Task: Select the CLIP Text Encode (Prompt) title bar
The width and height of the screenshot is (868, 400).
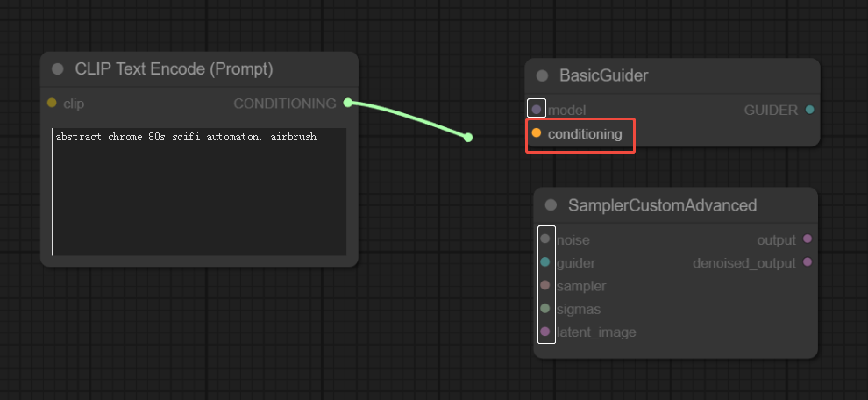Action: (x=174, y=69)
